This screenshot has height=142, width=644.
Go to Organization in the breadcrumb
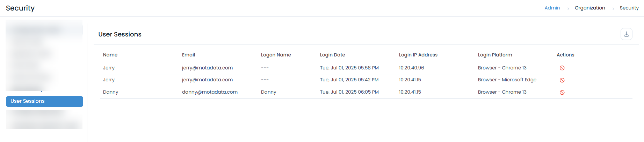[x=589, y=8]
